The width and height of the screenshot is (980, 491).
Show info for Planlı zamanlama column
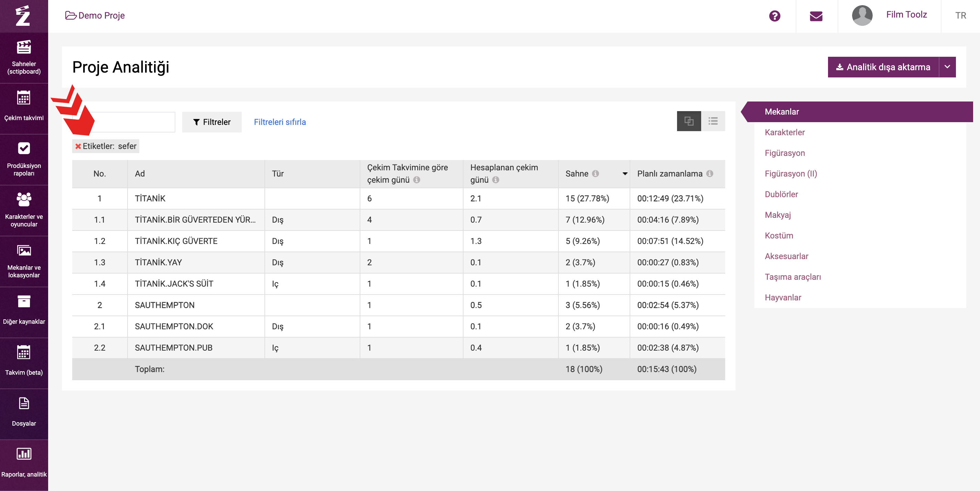point(709,173)
